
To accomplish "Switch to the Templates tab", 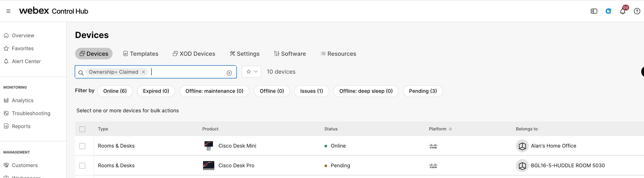I will (x=141, y=54).
